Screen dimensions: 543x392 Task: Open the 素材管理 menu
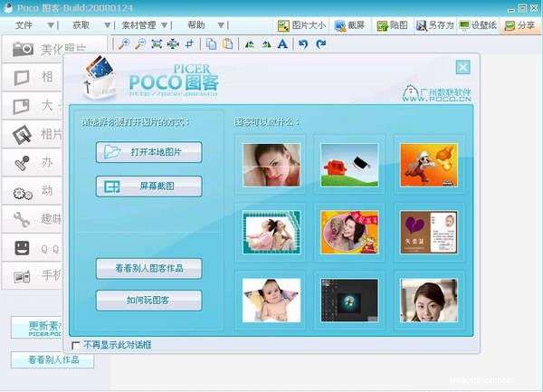tap(139, 25)
